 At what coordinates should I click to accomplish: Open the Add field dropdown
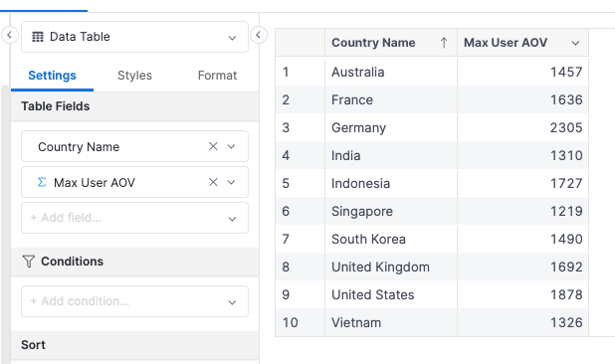point(134,218)
